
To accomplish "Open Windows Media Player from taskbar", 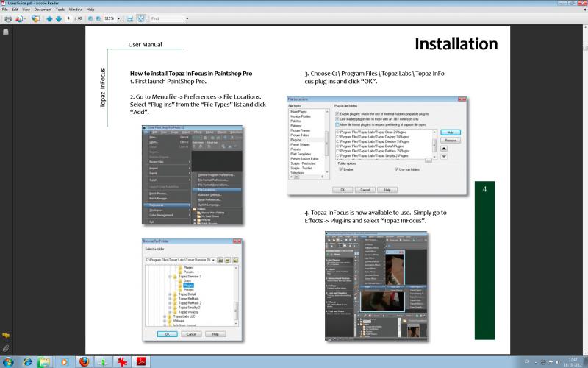I will click(64, 362).
